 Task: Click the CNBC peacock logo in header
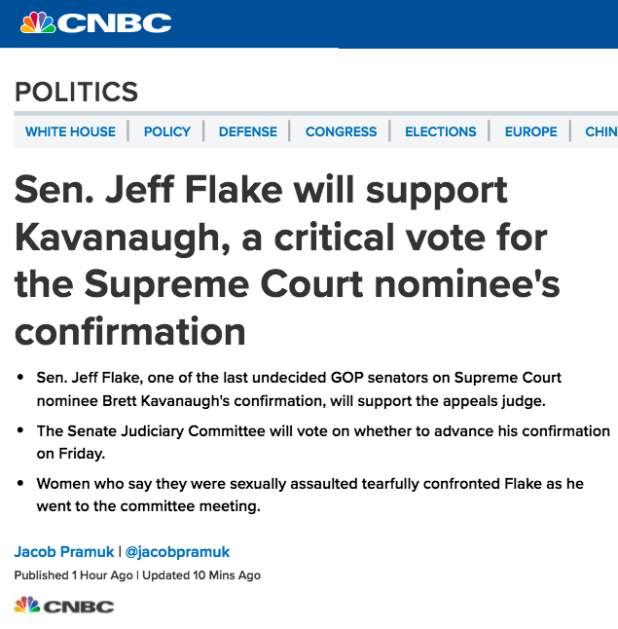(37, 23)
